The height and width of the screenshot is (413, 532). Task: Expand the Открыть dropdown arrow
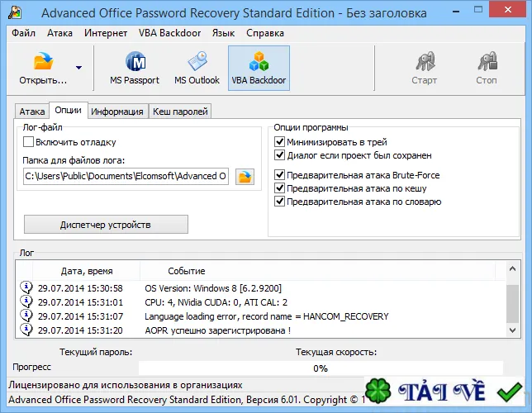point(78,68)
